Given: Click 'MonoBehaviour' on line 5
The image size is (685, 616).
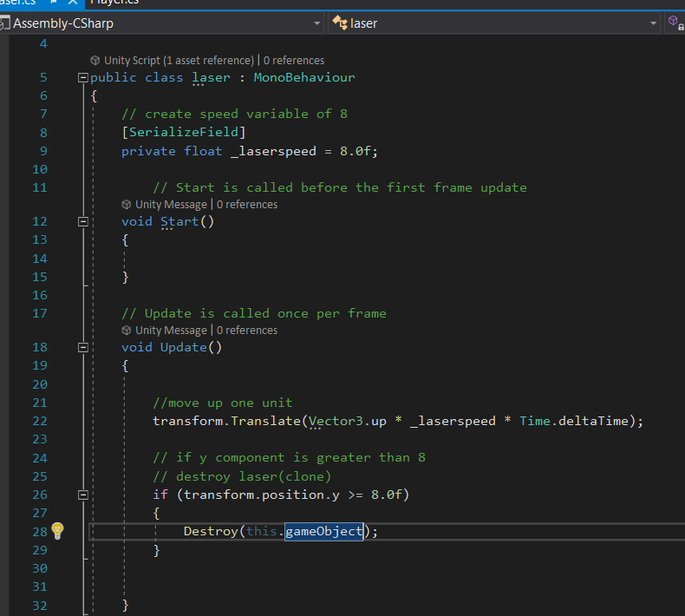Looking at the screenshot, I should (x=304, y=77).
